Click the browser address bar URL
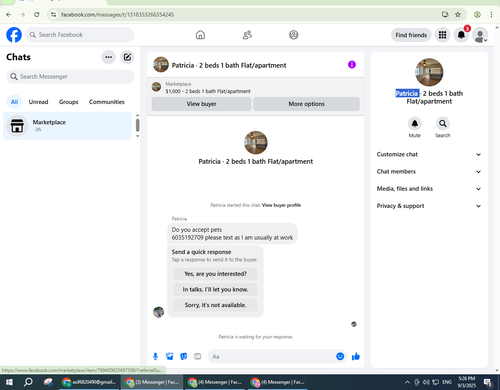 pyautogui.click(x=117, y=15)
